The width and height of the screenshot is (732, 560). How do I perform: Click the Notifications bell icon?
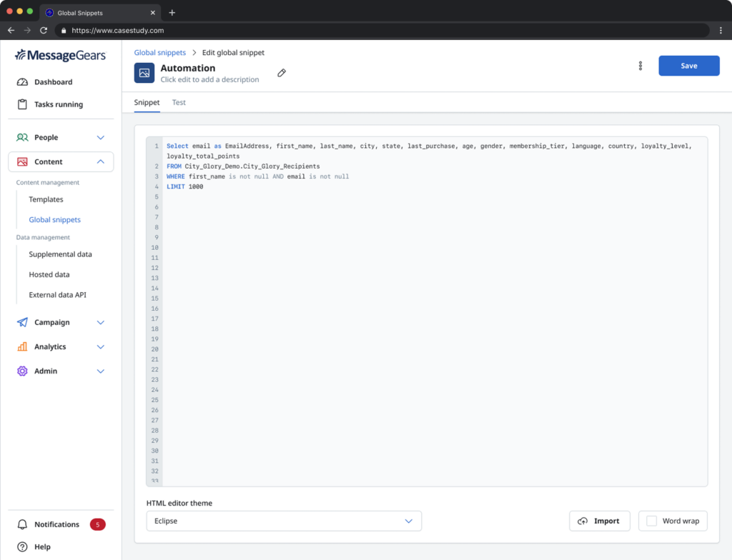pyautogui.click(x=22, y=524)
